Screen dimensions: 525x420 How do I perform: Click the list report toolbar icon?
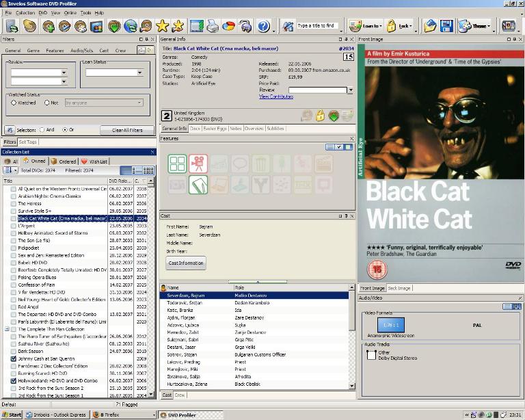pyautogui.click(x=197, y=26)
